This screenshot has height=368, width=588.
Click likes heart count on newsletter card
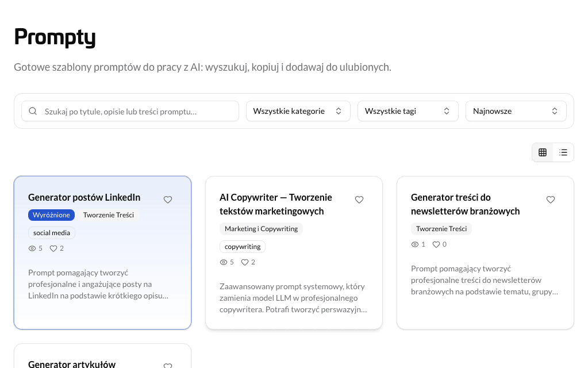tap(440, 244)
